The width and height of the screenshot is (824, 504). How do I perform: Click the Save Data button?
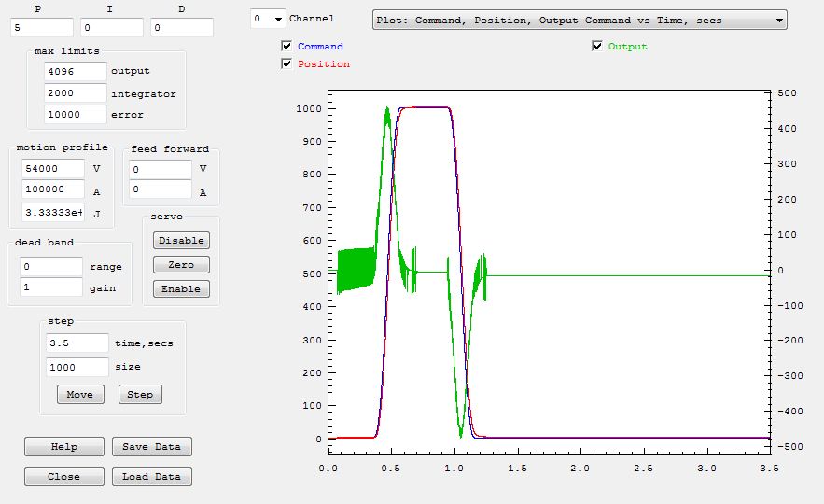[x=151, y=446]
